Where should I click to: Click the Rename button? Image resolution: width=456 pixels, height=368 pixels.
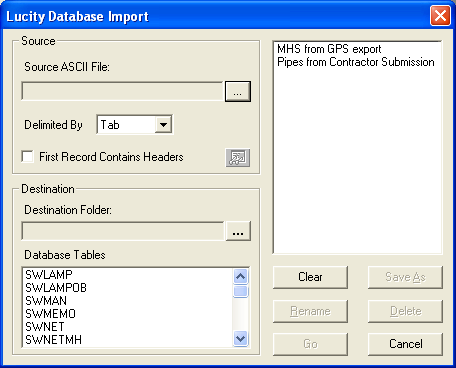[x=310, y=311]
